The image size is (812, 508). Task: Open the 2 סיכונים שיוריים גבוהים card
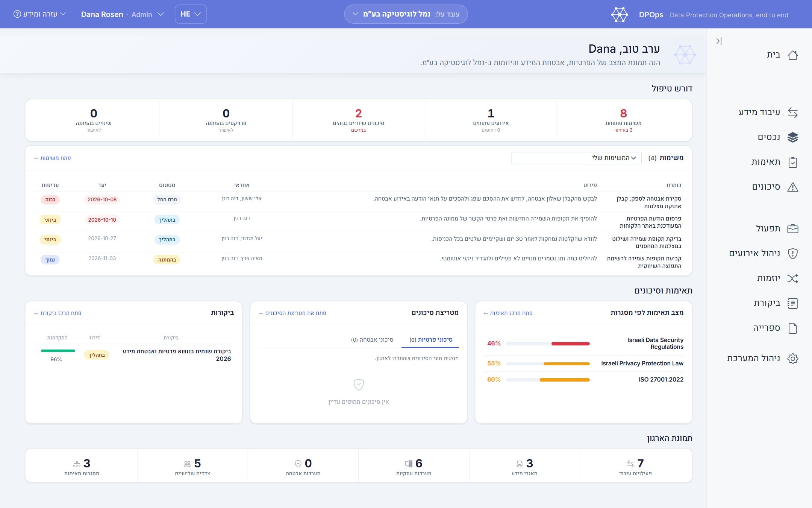point(359,120)
